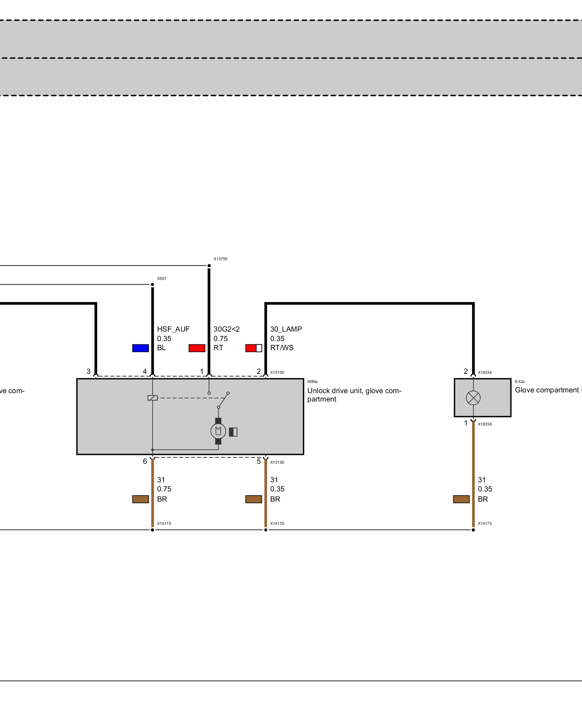This screenshot has width=582, height=728.
Task: Click the switch contact symbol above the motor
Action: 223,400
